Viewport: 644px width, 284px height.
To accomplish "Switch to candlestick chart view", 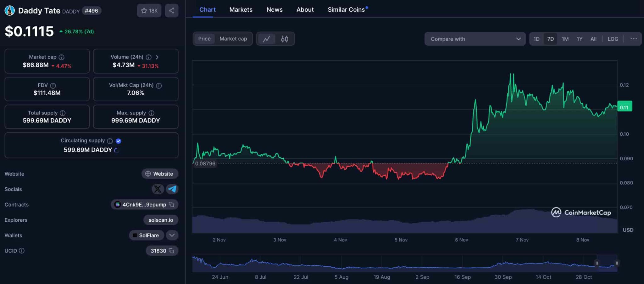I will pyautogui.click(x=285, y=39).
